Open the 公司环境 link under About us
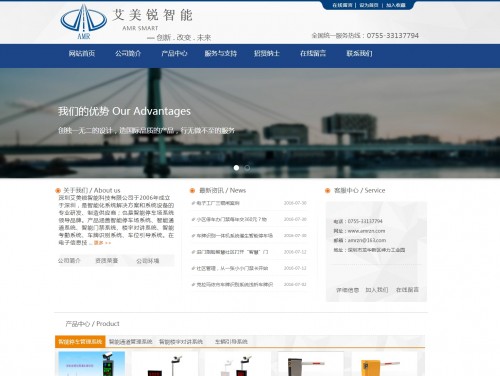 (148, 261)
